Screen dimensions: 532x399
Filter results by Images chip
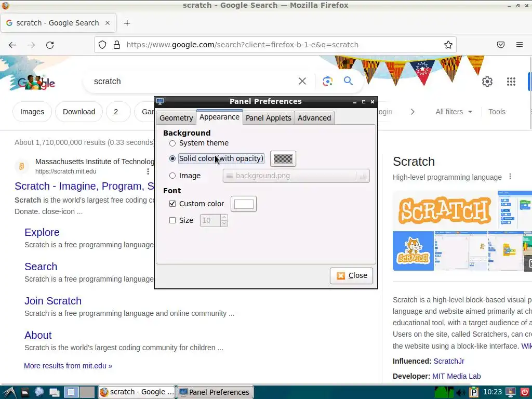[x=32, y=112]
